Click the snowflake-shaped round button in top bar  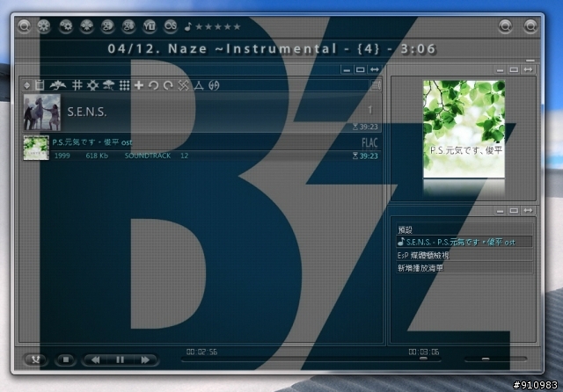point(45,26)
